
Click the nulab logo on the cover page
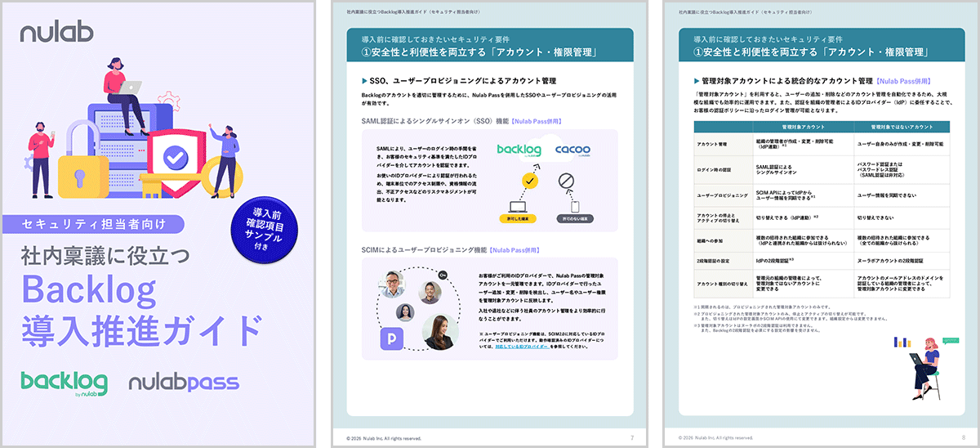point(57,33)
